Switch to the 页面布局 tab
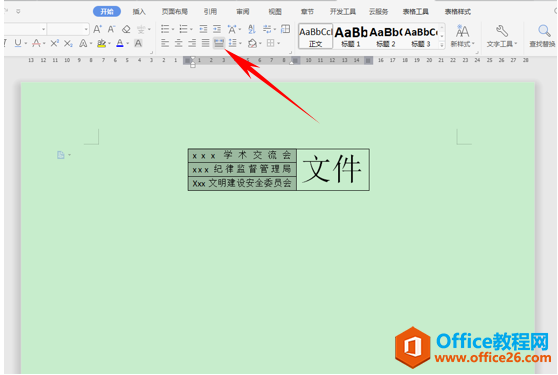Viewport: 558px width, 375px height. [x=174, y=12]
